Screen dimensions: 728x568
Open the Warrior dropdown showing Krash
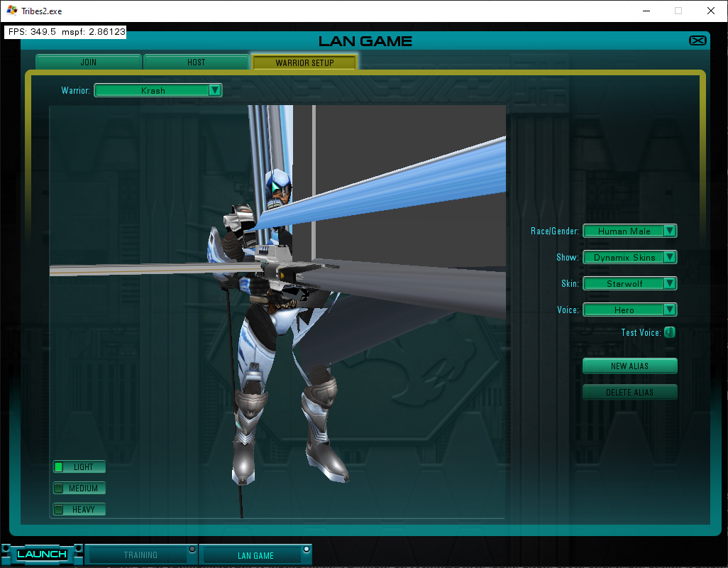tap(158, 90)
